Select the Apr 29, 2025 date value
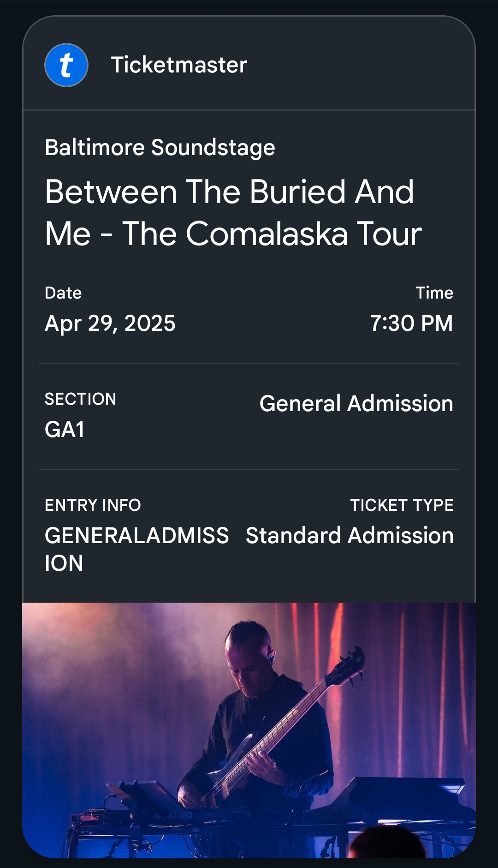Viewport: 498px width, 868px height. (x=110, y=323)
